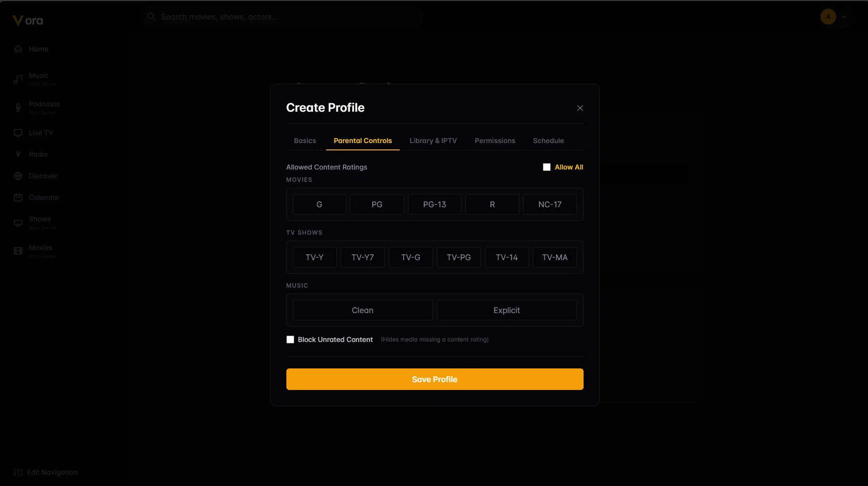The height and width of the screenshot is (486, 868).
Task: Focus the search movies input field
Action: [283, 17]
